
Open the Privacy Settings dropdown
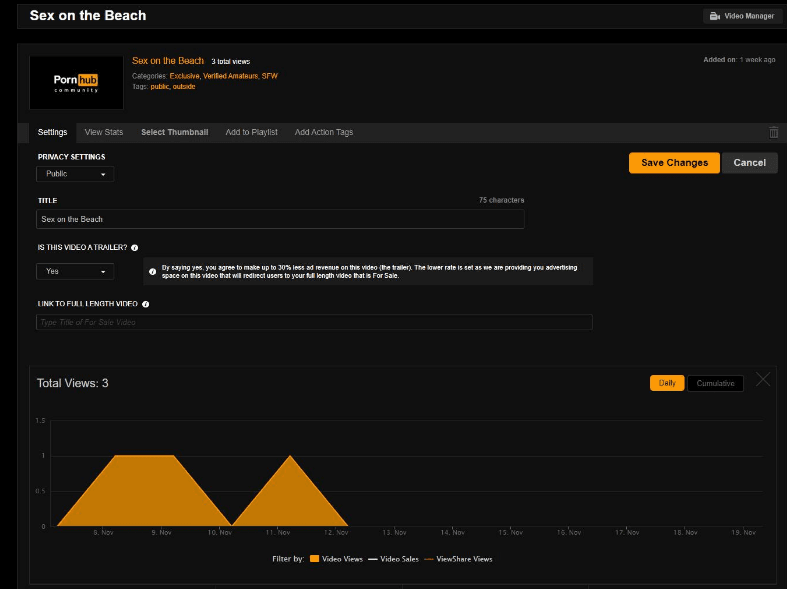(75, 174)
